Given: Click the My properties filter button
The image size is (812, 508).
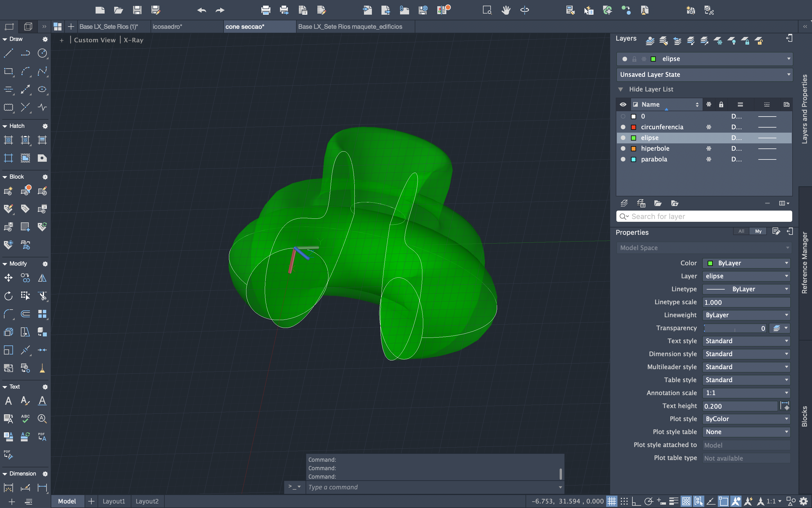Looking at the screenshot, I should coord(758,231).
